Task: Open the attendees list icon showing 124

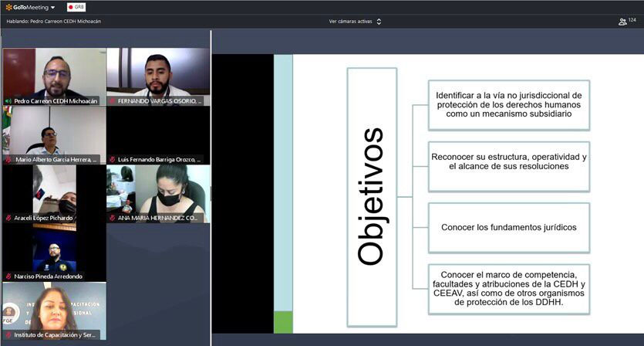Action: 622,22
